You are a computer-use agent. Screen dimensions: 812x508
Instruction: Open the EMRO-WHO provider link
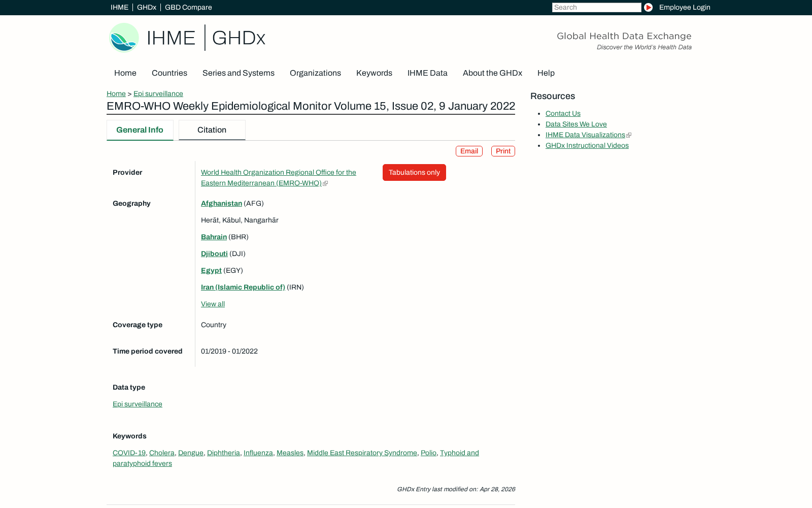point(279,178)
